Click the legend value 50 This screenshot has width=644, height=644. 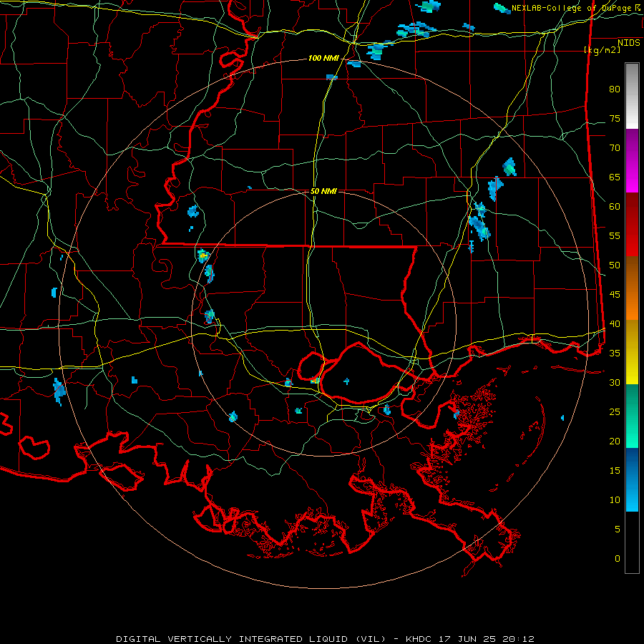click(615, 265)
